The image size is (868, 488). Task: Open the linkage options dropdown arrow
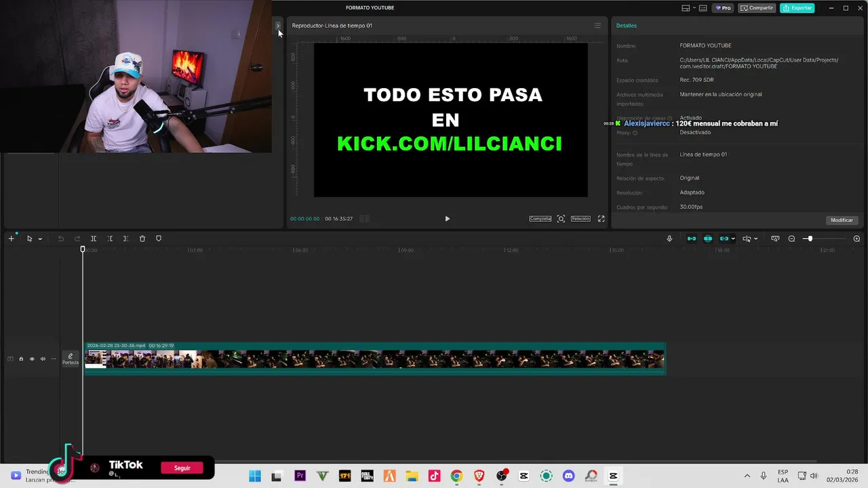(733, 239)
